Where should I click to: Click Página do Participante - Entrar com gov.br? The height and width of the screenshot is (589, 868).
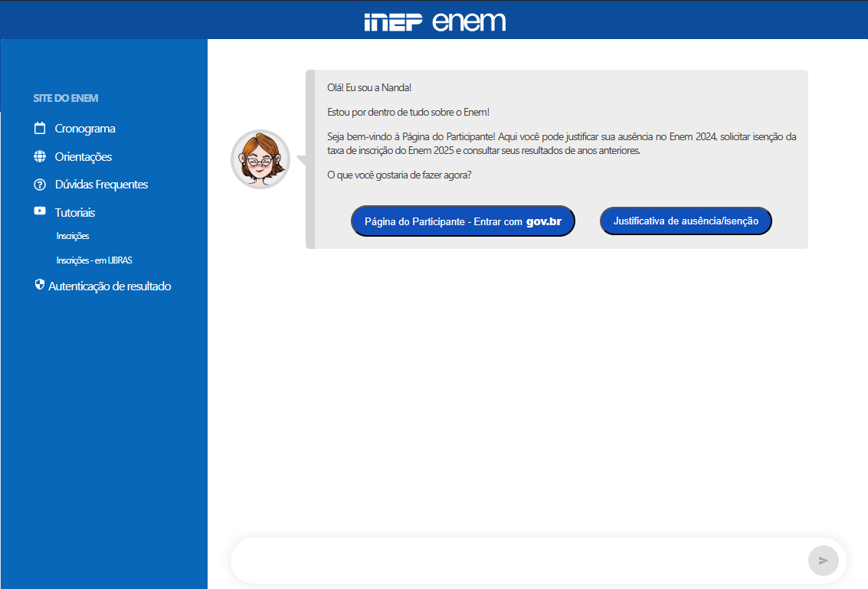(x=463, y=221)
